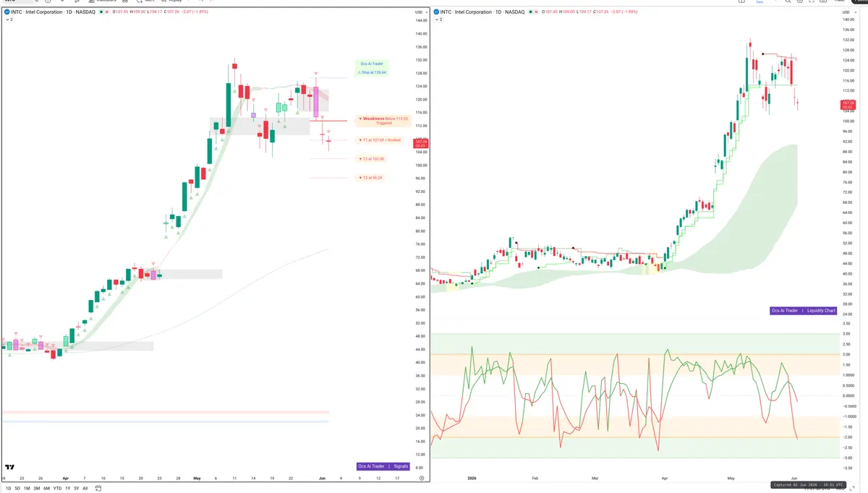Click the green market status dot on the left chart

click(103, 12)
